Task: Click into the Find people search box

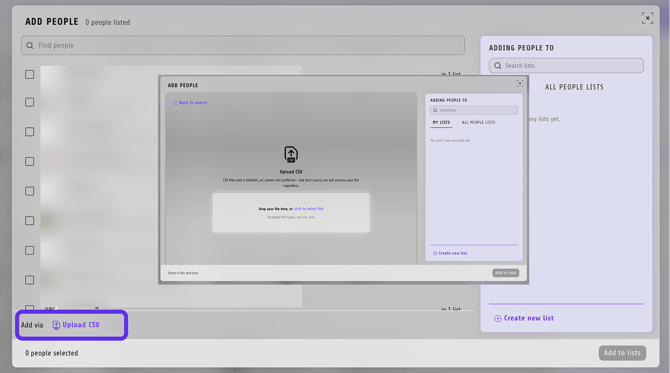Action: click(x=243, y=45)
